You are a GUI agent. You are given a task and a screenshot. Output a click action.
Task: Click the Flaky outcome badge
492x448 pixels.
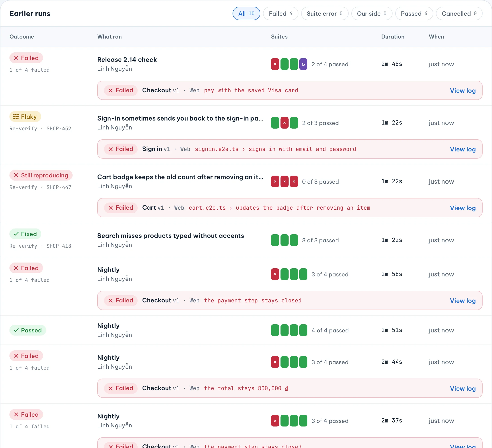[x=25, y=117]
